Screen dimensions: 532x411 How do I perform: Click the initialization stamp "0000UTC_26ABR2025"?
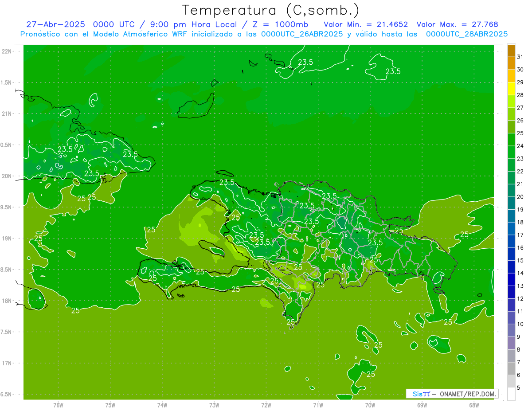[x=302, y=34]
